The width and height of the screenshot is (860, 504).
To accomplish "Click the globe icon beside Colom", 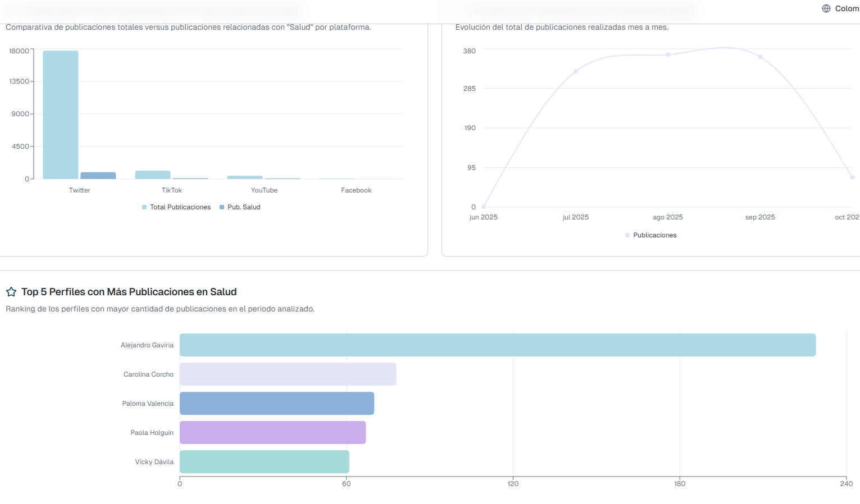I will pos(826,8).
